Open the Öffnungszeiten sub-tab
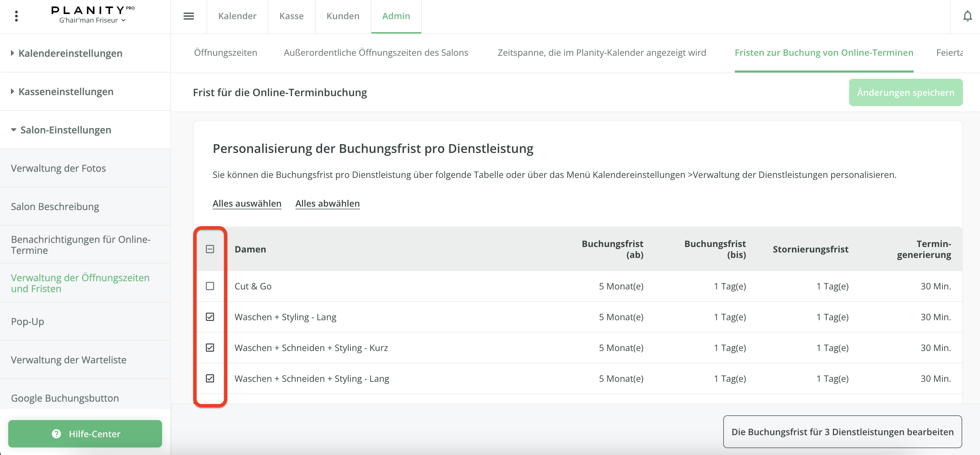 [x=225, y=53]
